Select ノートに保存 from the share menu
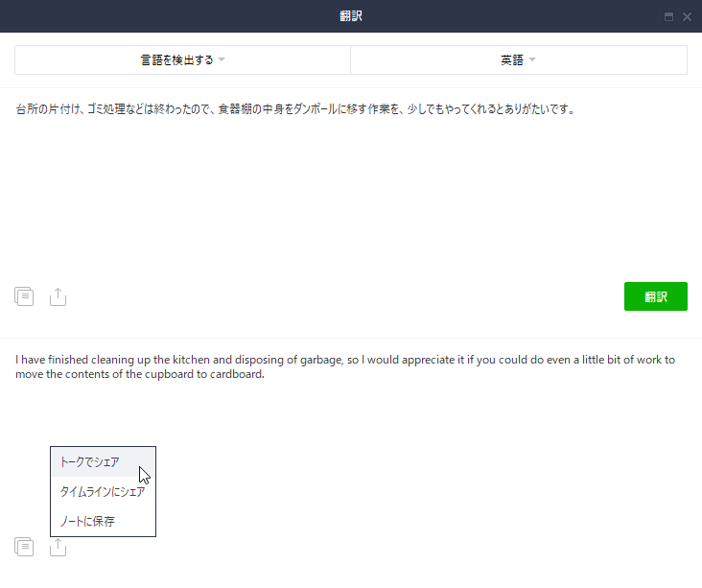The height and width of the screenshot is (588, 702). click(103, 521)
